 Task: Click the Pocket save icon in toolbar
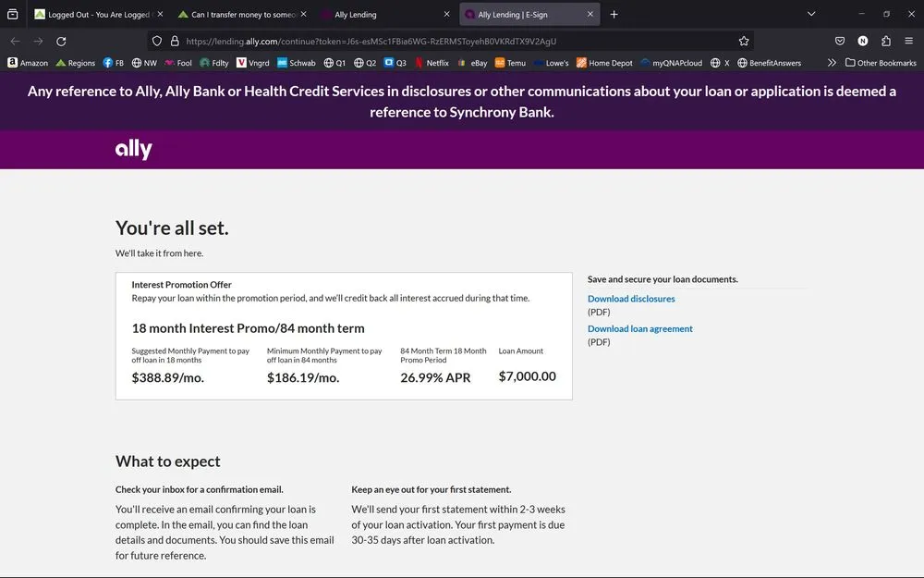point(840,42)
